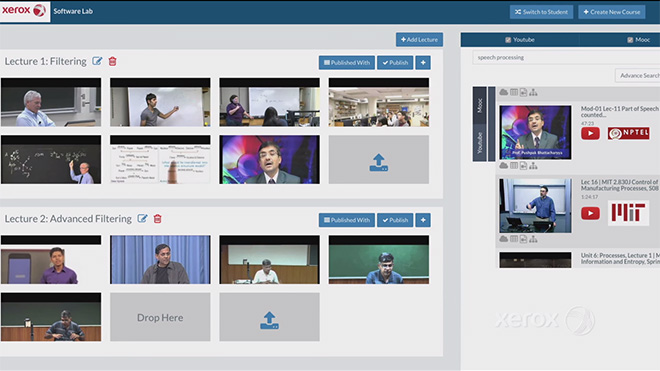The width and height of the screenshot is (660, 371).
Task: Click the 'speech processing' search field
Action: (x=566, y=57)
